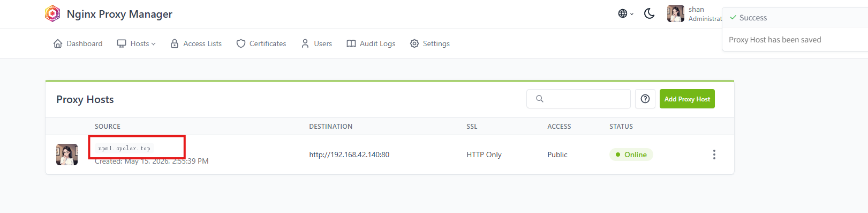Toggle dark mode moon icon
This screenshot has width=868, height=213.
tap(649, 13)
